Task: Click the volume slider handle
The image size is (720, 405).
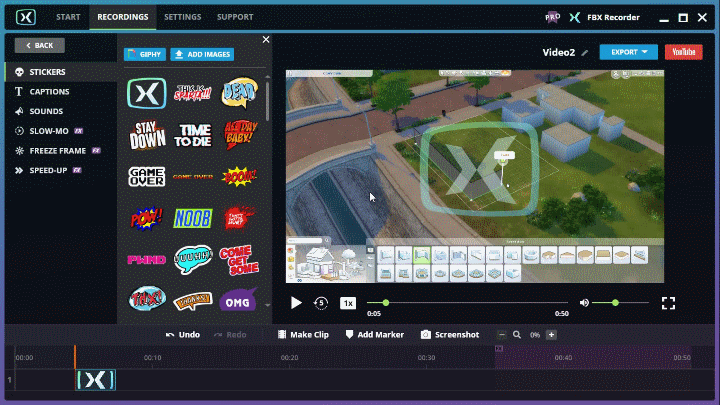Action: 615,303
